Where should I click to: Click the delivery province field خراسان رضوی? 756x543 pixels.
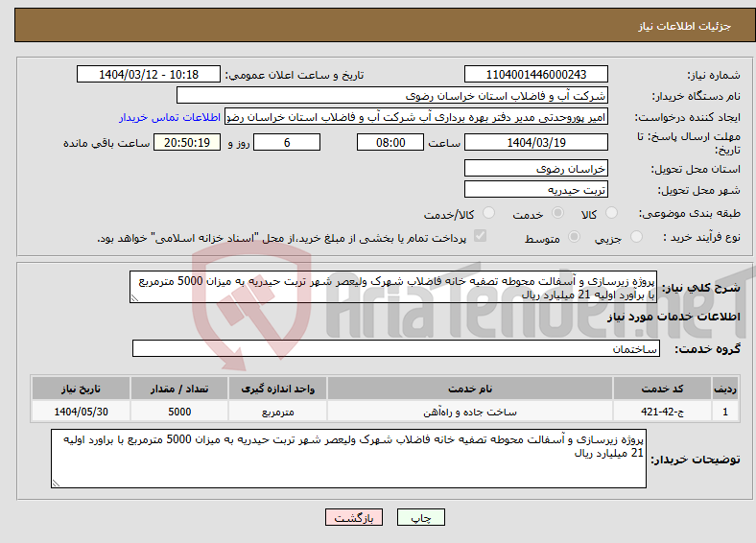[x=535, y=168]
